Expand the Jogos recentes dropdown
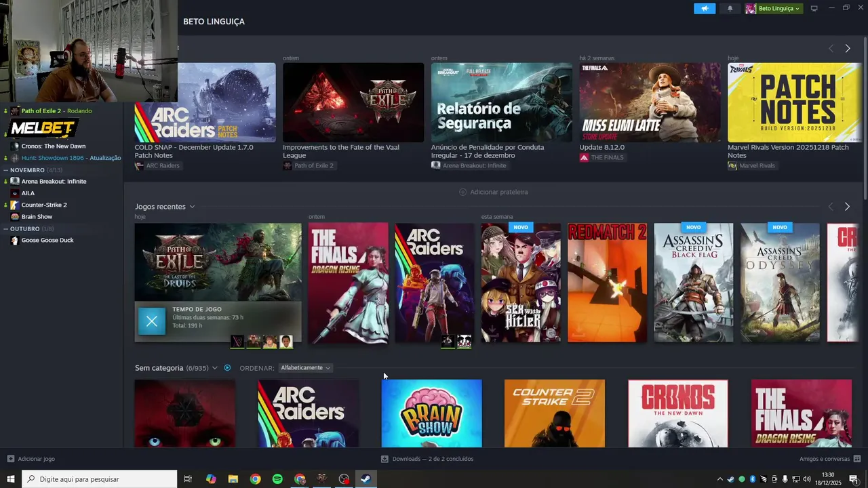Screen dimensions: 868x488 192,207
